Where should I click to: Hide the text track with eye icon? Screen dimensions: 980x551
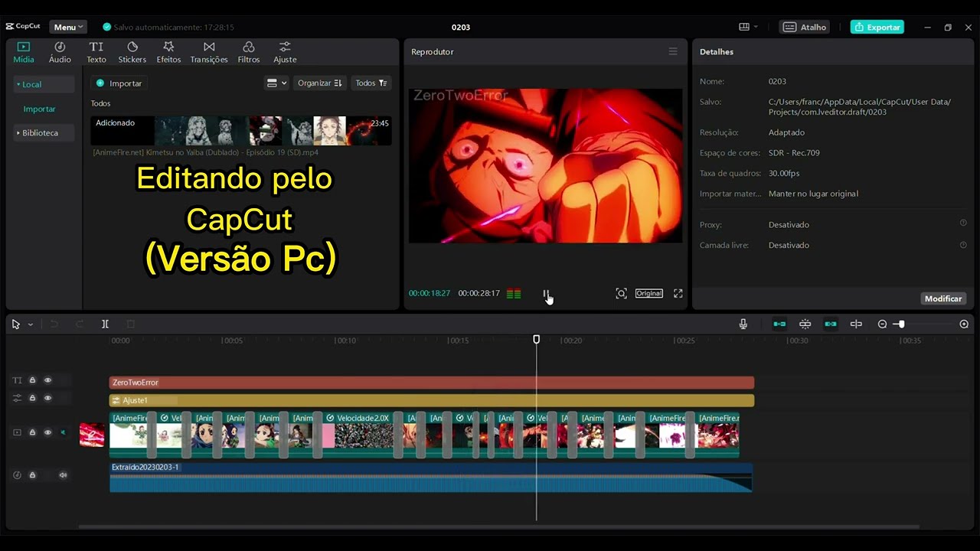point(47,380)
